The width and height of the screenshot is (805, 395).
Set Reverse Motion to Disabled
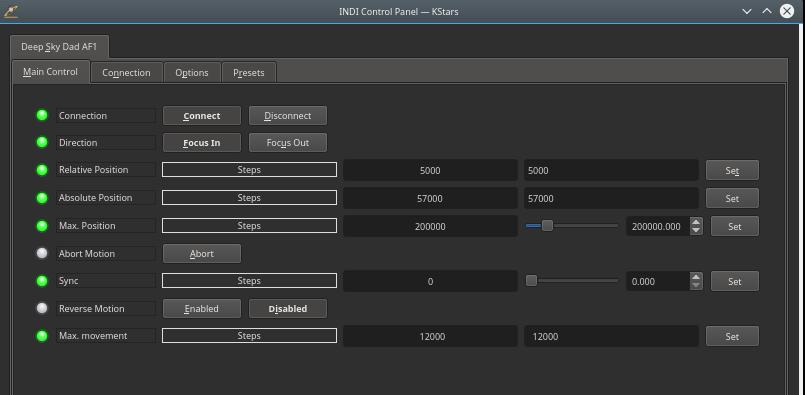click(288, 309)
